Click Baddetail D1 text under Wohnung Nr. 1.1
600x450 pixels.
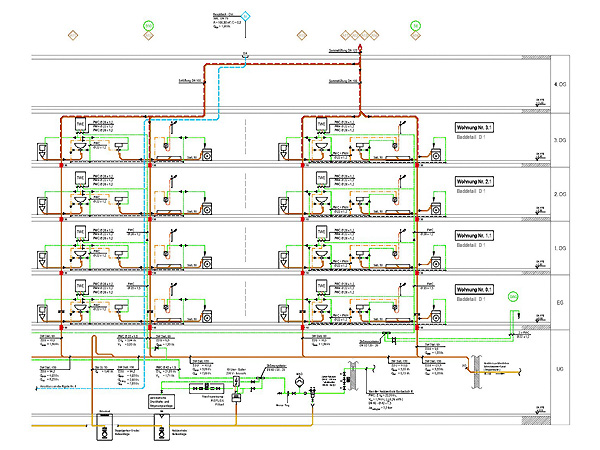point(471,245)
